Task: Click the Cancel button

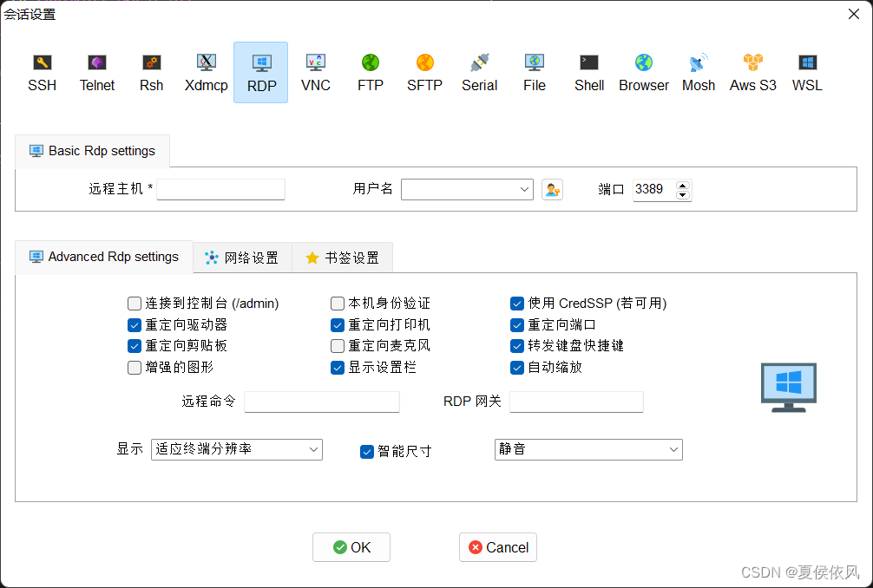Action: click(498, 547)
